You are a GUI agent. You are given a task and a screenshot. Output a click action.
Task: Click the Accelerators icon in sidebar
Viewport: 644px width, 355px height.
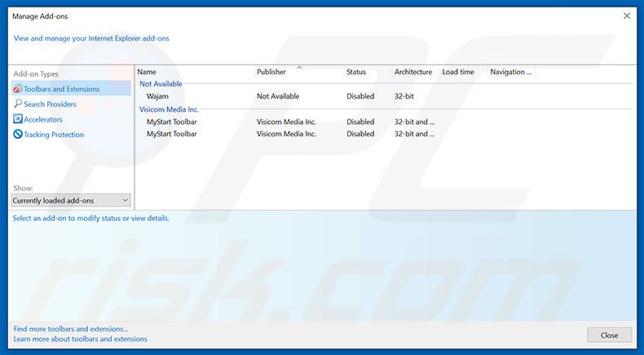[x=17, y=119]
